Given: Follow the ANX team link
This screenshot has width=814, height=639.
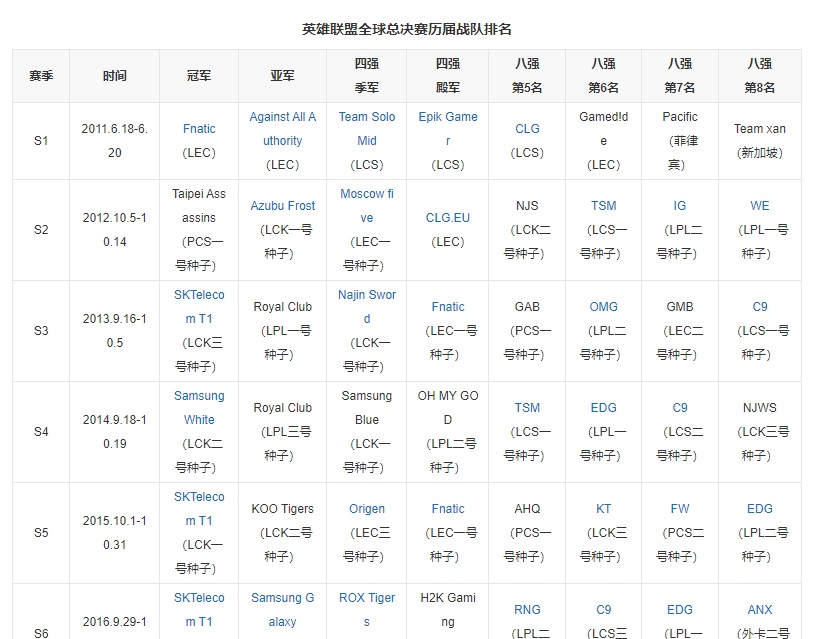Looking at the screenshot, I should (x=759, y=609).
